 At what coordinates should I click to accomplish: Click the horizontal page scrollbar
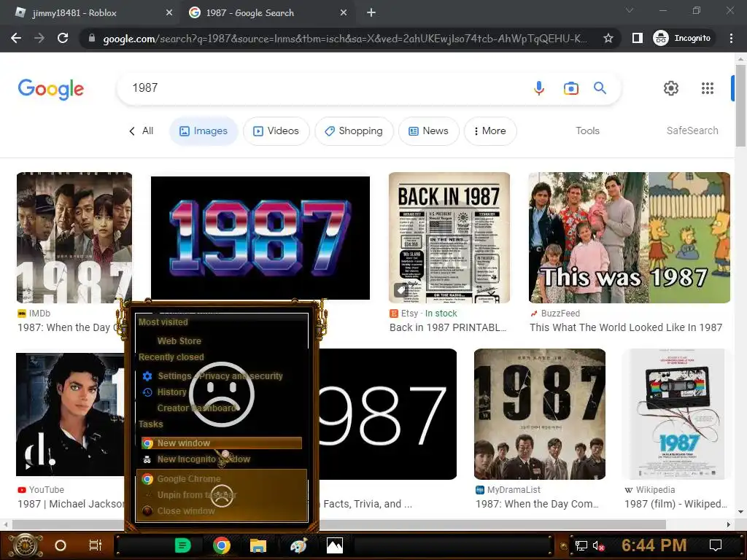point(338,524)
